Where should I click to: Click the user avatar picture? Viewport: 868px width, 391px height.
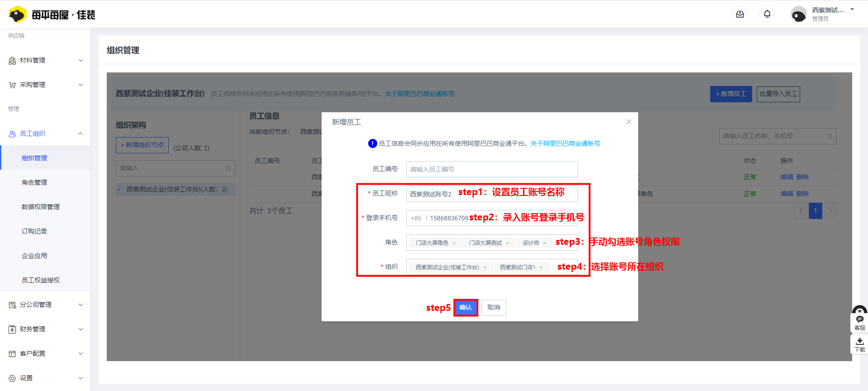pos(798,14)
